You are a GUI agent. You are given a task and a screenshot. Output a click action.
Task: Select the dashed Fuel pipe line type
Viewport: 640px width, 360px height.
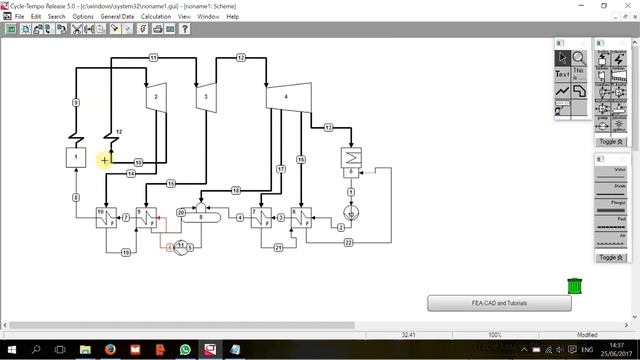tap(611, 223)
